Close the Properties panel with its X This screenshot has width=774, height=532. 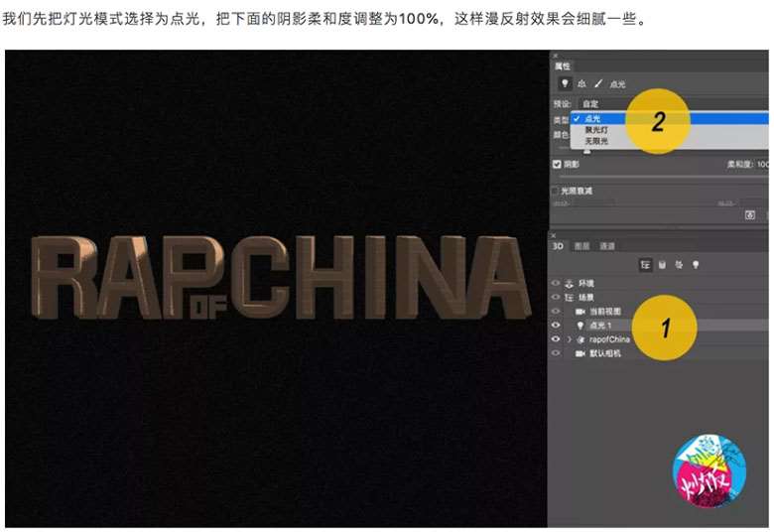[555, 56]
